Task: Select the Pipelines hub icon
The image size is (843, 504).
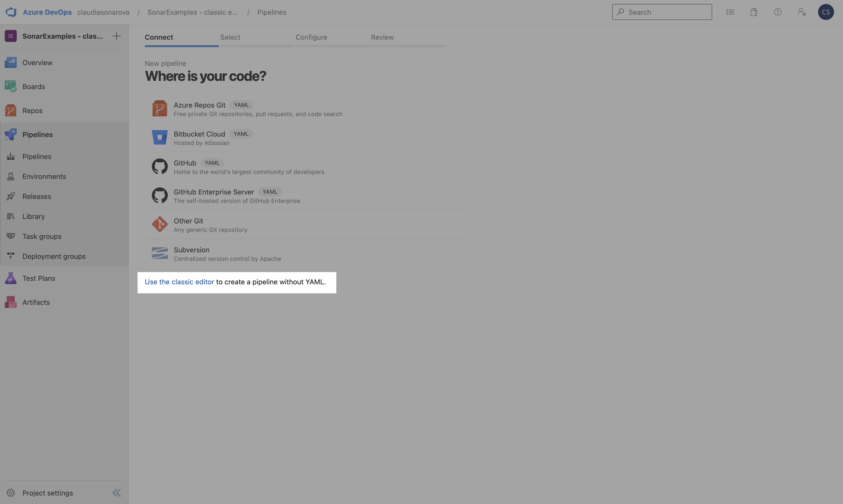Action: [10, 134]
